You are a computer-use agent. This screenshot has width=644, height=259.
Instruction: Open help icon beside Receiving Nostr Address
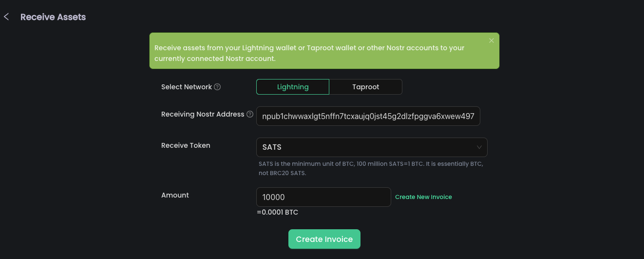click(x=250, y=114)
